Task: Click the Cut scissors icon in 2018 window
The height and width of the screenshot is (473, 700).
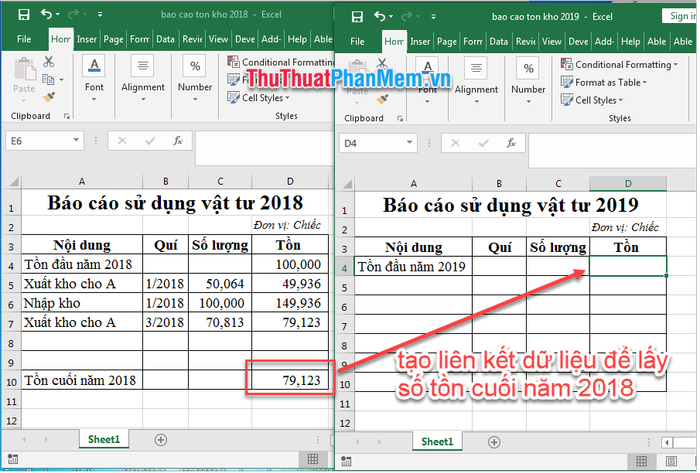Action: point(48,63)
